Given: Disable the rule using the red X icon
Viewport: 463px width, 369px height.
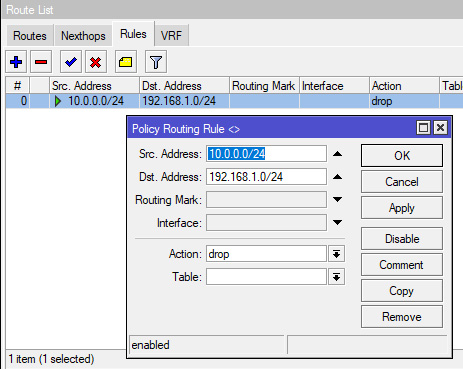Looking at the screenshot, I should pos(96,62).
